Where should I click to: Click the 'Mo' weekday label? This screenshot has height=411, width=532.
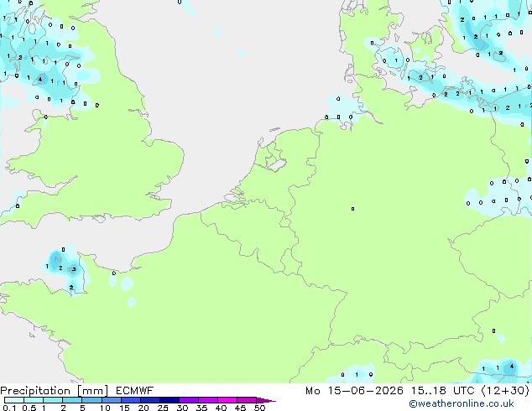coord(313,391)
